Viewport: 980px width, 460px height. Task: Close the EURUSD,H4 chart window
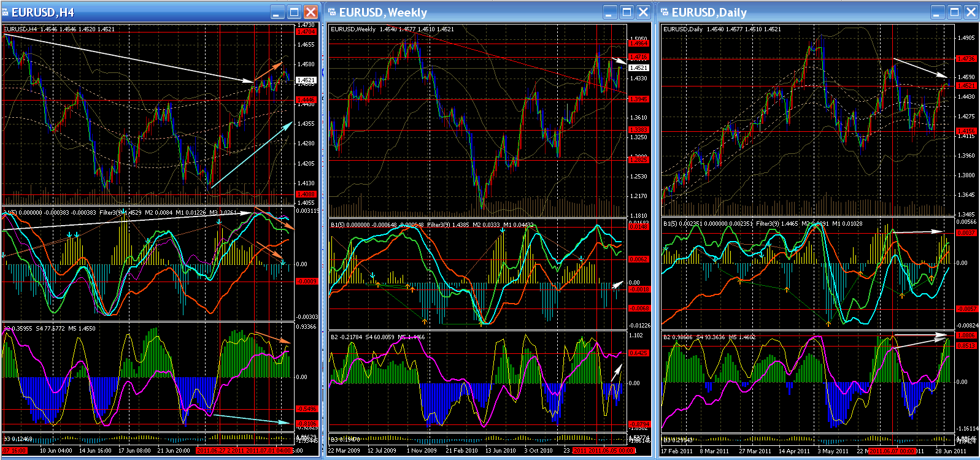click(311, 12)
